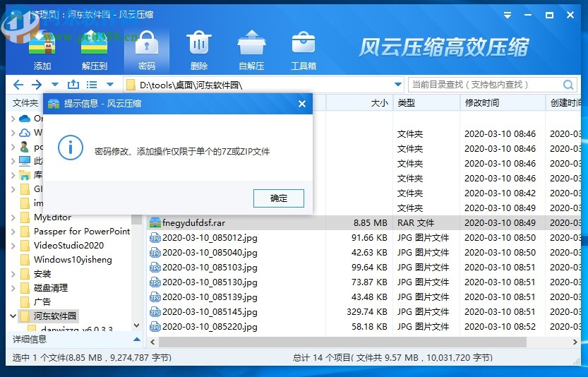This screenshot has height=377, width=588.
Task: Collapse the 河东软件园 tree node
Action: click(x=13, y=316)
